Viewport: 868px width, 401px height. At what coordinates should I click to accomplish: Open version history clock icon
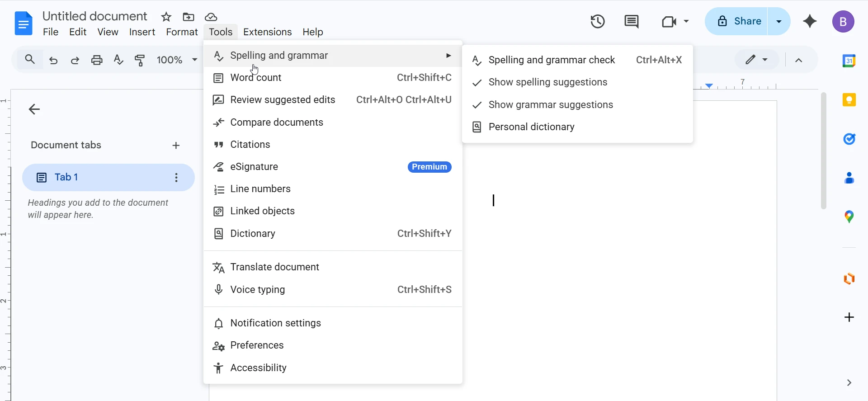[x=597, y=21]
